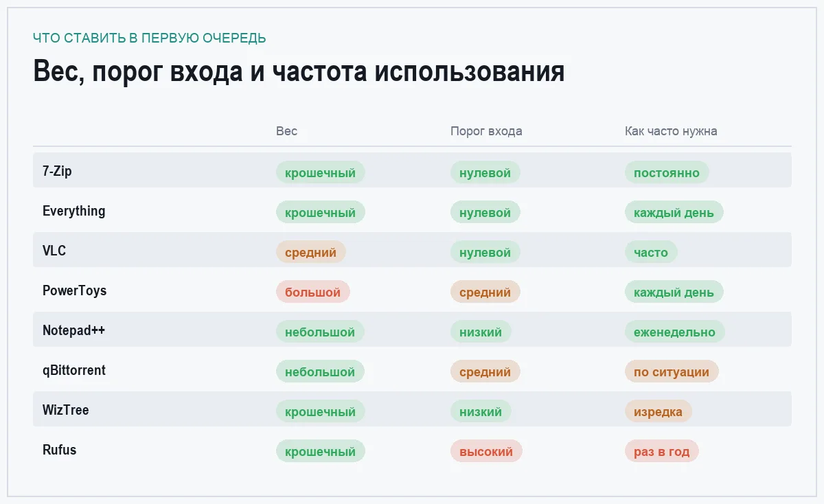Screen dimensions: 824x504
Task: Click the 'большой' badge
Action: tap(313, 292)
